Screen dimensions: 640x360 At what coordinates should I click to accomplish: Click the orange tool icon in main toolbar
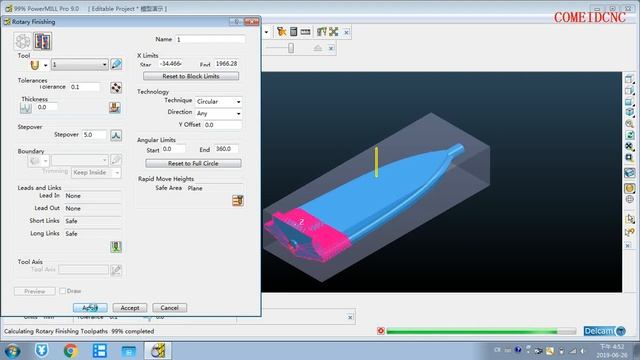coord(281,31)
